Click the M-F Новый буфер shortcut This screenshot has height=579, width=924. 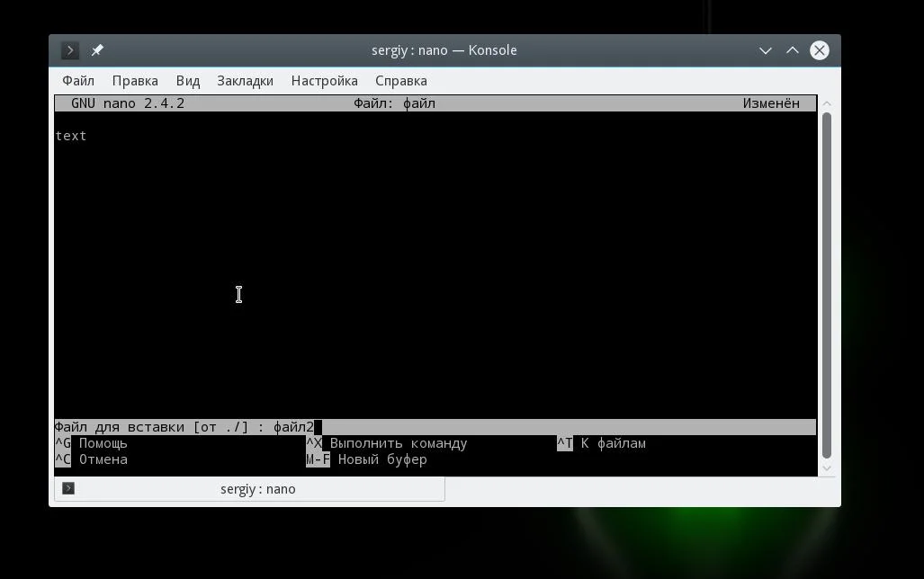coord(366,459)
